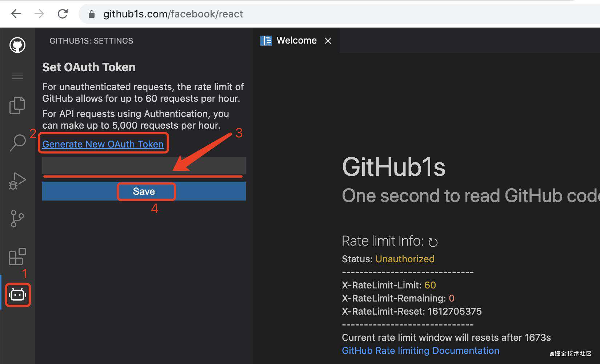Open the Source Control branch icon

[17, 218]
